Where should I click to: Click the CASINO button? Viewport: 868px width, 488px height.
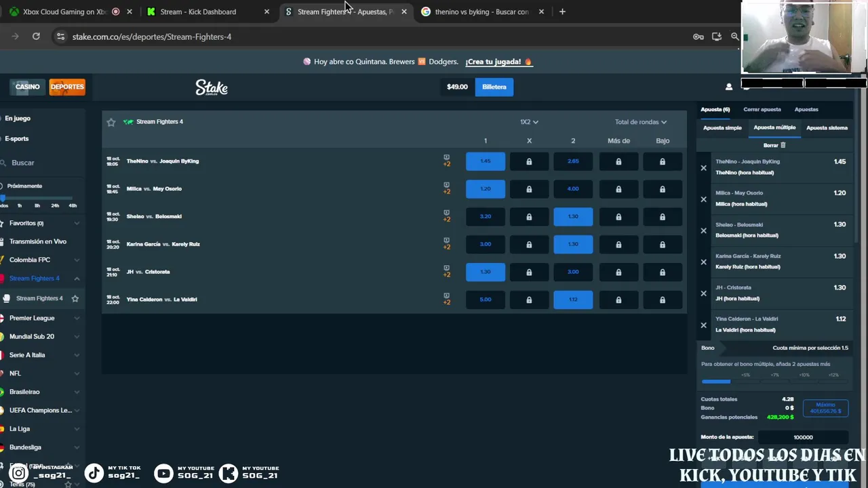tap(28, 87)
